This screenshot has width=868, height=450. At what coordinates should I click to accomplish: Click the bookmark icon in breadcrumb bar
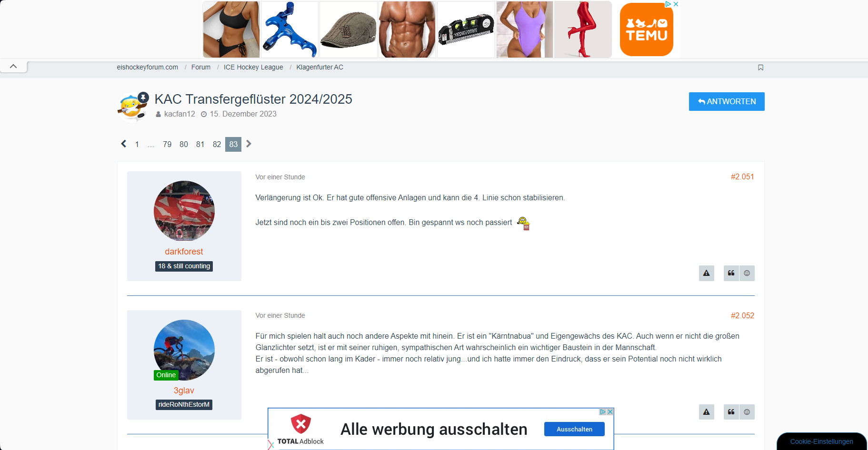click(x=760, y=68)
